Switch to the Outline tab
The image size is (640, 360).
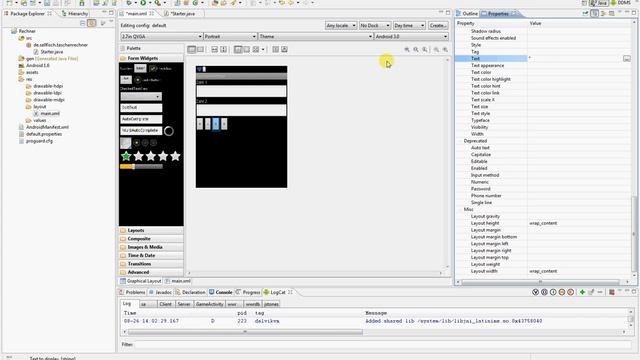pyautogui.click(x=467, y=13)
